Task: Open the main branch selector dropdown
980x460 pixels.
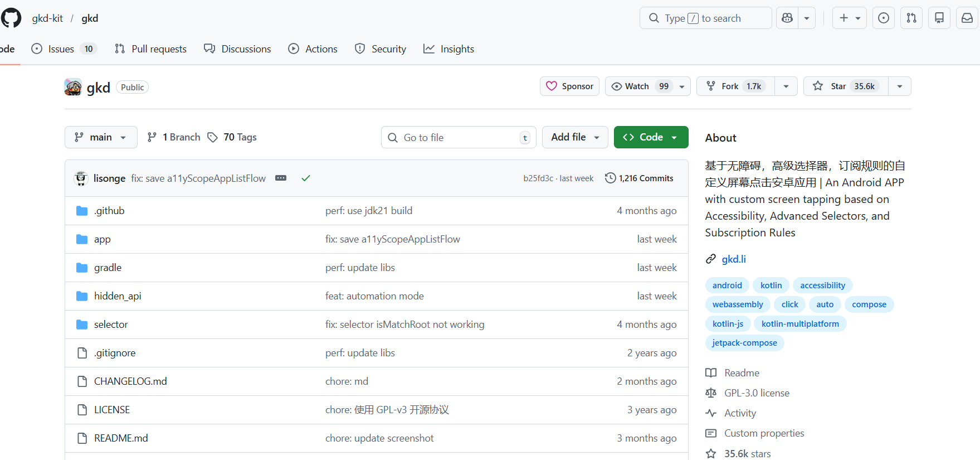Action: pyautogui.click(x=101, y=137)
